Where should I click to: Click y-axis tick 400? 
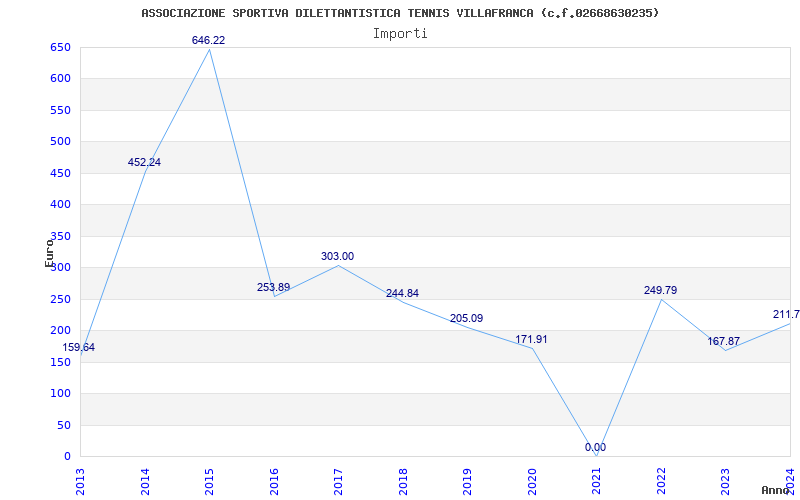coord(60,205)
